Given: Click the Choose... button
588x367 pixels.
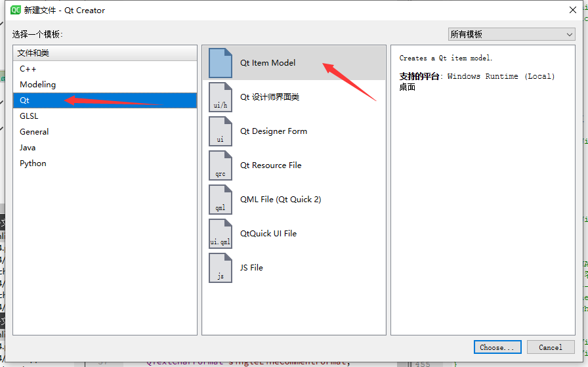Looking at the screenshot, I should pyautogui.click(x=497, y=347).
